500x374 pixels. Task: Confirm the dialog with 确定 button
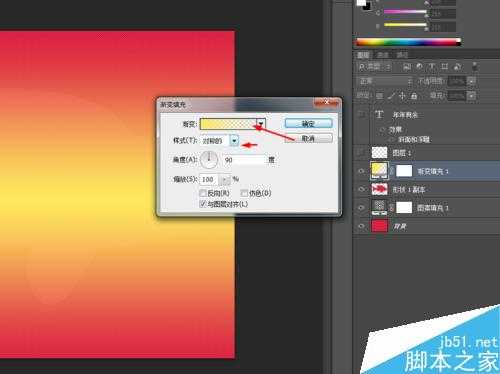[x=309, y=124]
